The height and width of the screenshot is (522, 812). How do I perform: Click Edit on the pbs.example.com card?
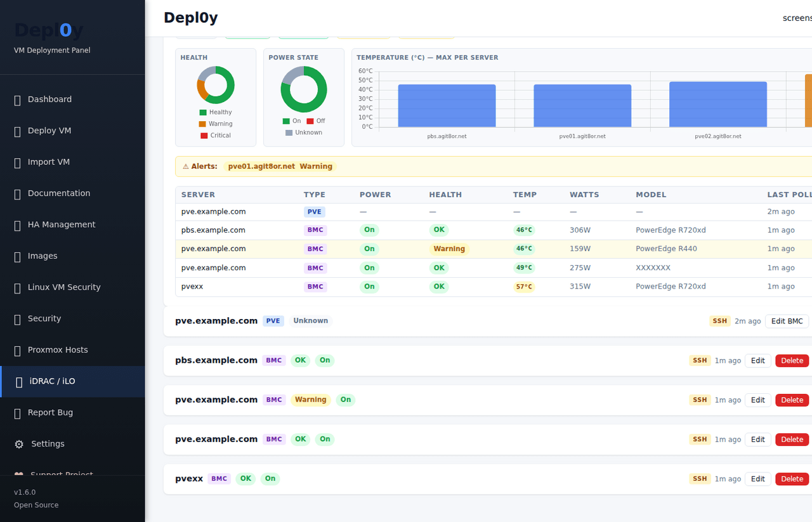coord(758,361)
